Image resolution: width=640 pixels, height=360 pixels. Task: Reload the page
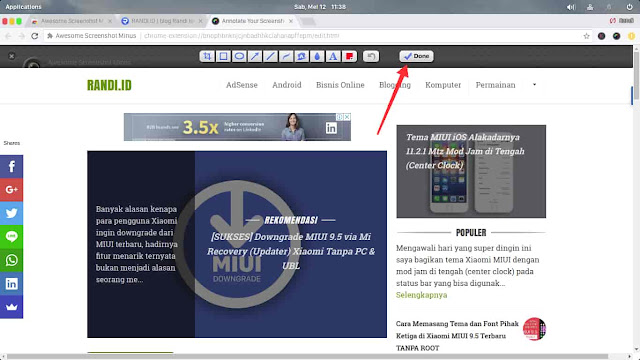pos(35,36)
